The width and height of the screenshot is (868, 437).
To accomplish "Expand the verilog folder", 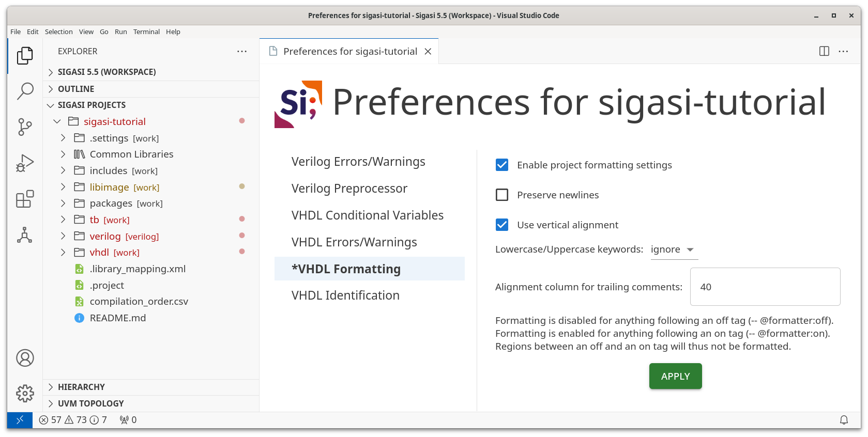I will (x=63, y=236).
